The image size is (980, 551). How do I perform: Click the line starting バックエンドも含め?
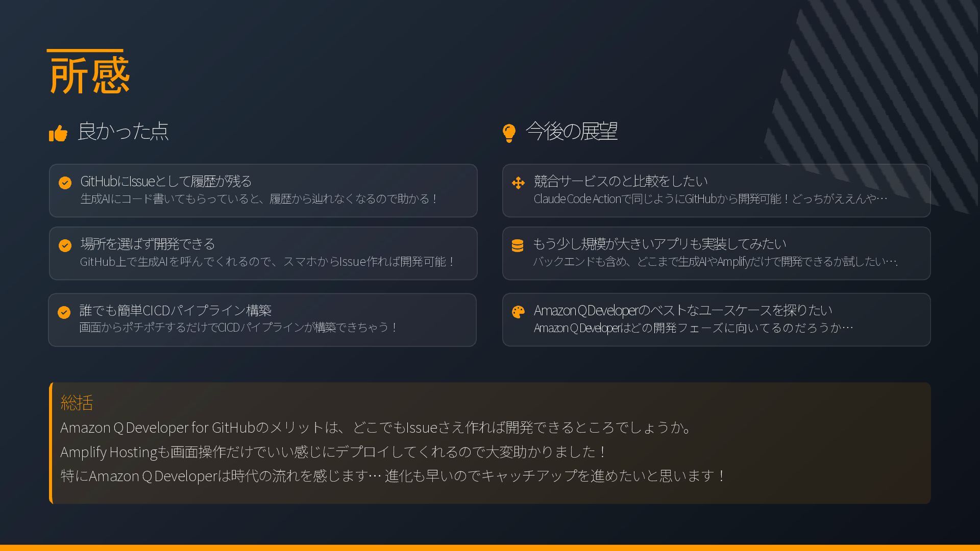coord(716,261)
